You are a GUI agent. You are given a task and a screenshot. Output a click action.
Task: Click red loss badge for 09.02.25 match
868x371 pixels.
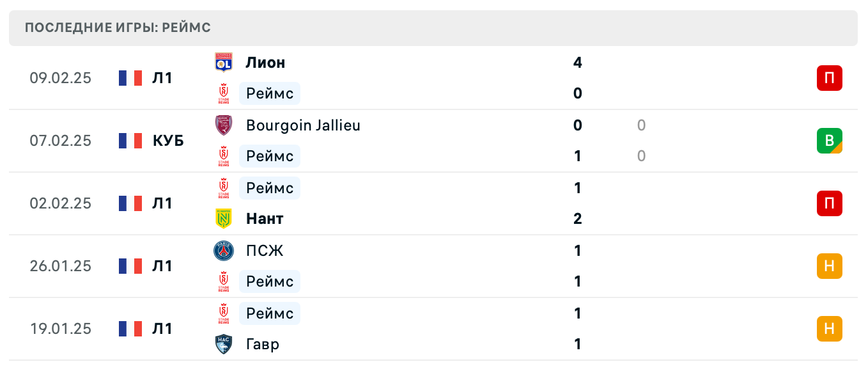pos(829,78)
